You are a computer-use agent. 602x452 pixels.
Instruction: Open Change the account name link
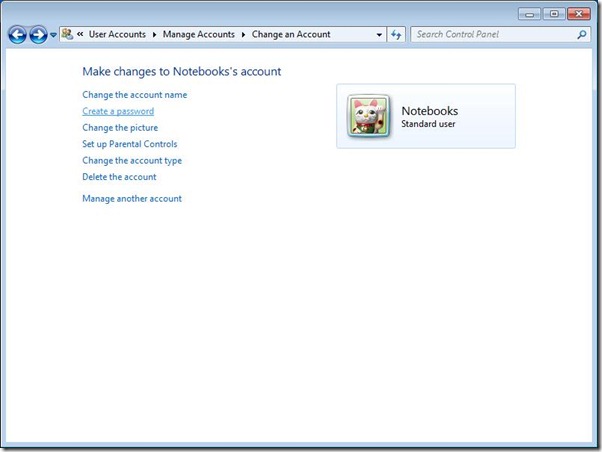(x=135, y=95)
